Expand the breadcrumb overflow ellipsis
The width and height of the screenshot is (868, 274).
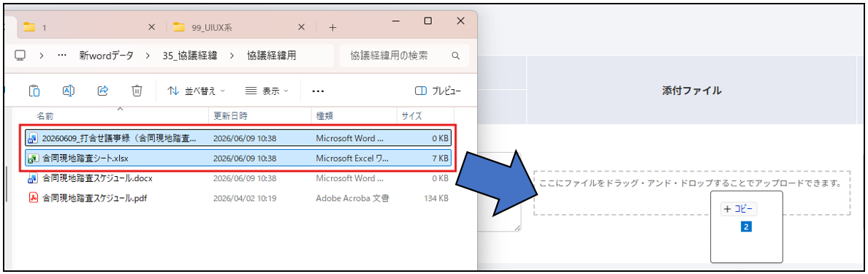pos(62,56)
